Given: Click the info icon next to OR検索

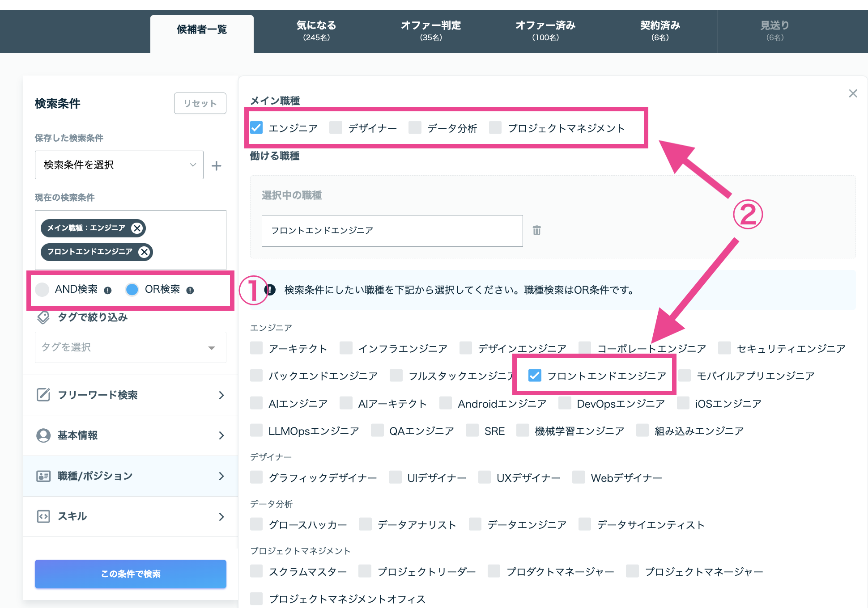Looking at the screenshot, I should (190, 291).
